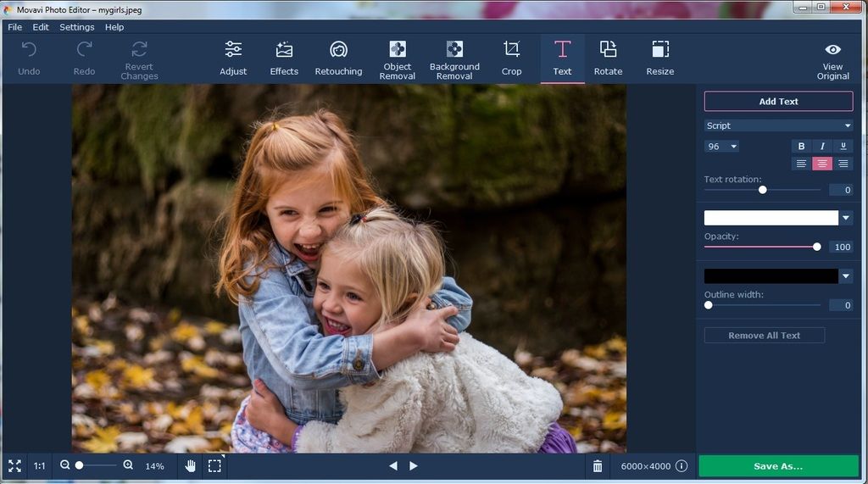Click Remove All Text button
The height and width of the screenshot is (484, 868).
click(x=764, y=336)
